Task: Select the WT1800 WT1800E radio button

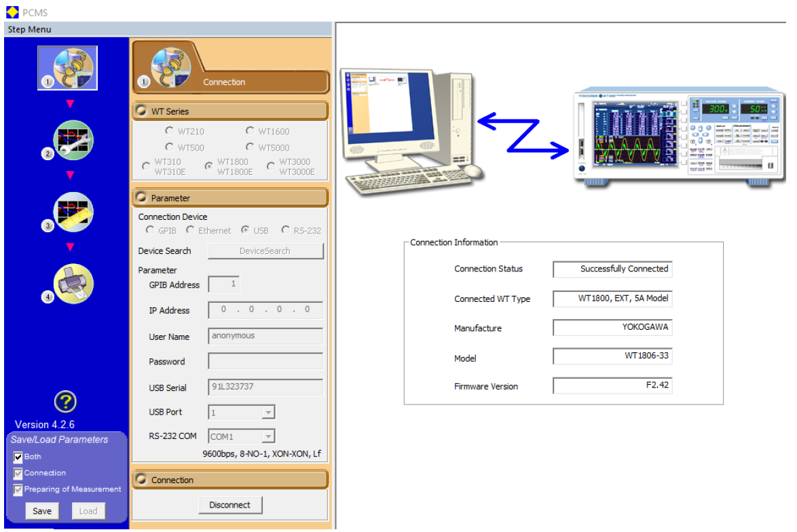Action: click(x=209, y=166)
